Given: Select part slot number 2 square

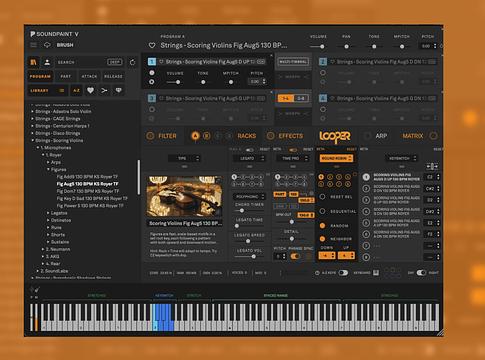Looking at the screenshot, I should [x=323, y=62].
